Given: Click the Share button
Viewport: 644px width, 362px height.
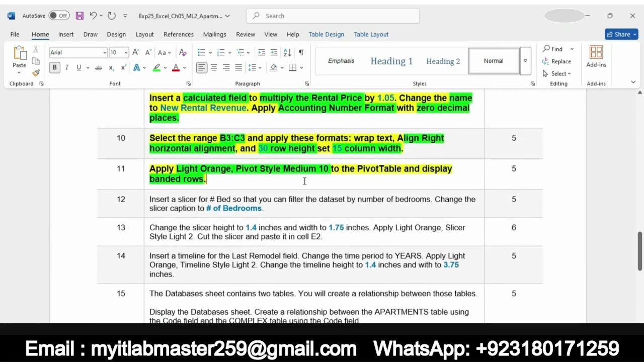Looking at the screenshot, I should coord(621,34).
